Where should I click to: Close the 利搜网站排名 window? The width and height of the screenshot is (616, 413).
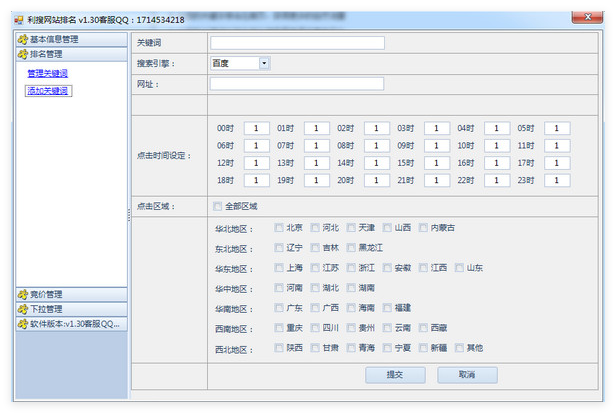click(587, 17)
